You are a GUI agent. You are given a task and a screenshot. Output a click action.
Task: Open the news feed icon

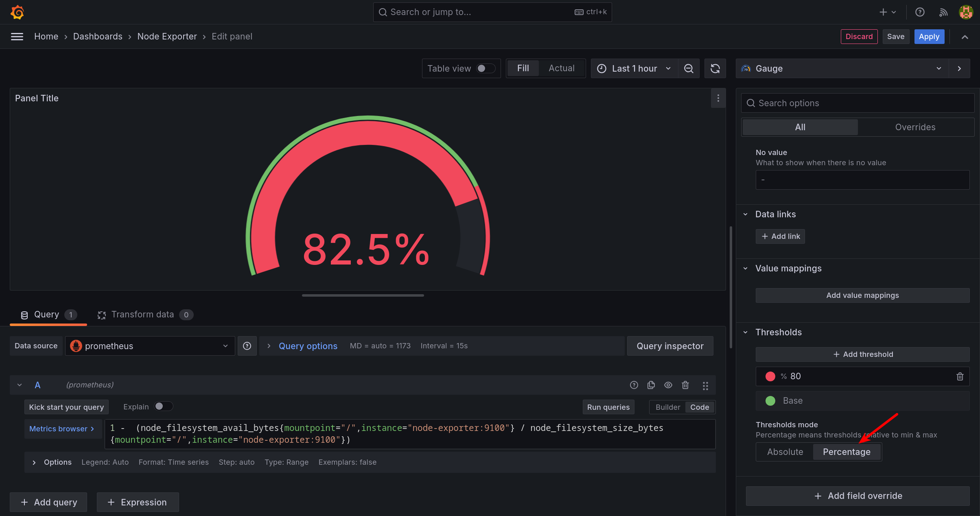click(x=943, y=12)
